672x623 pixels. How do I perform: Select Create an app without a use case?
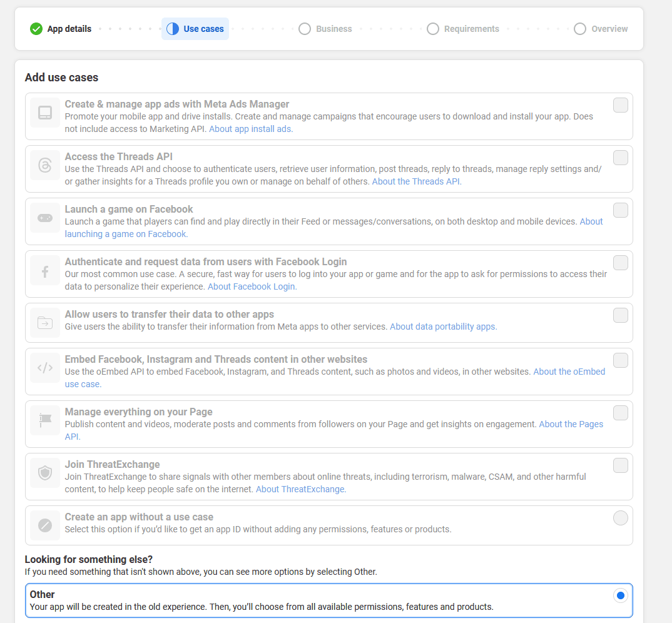tap(620, 518)
